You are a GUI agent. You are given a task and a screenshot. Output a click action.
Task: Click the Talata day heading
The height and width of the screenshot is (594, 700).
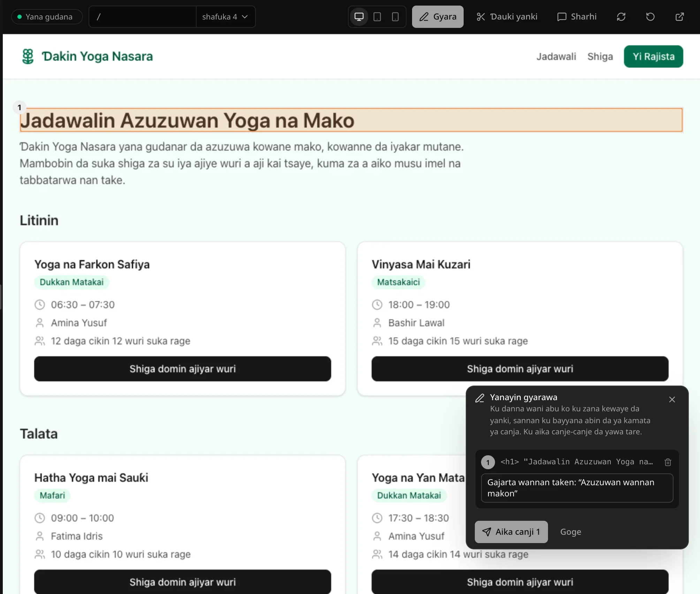click(x=39, y=434)
